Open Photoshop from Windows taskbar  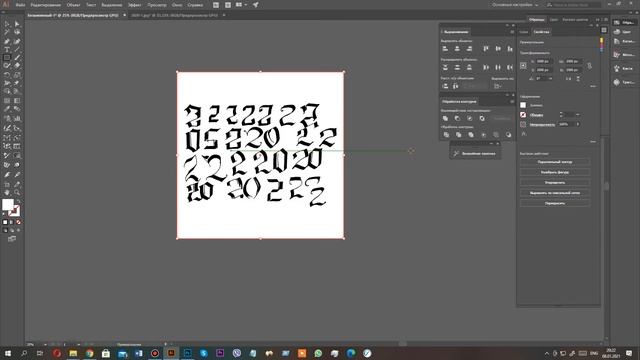point(187,353)
